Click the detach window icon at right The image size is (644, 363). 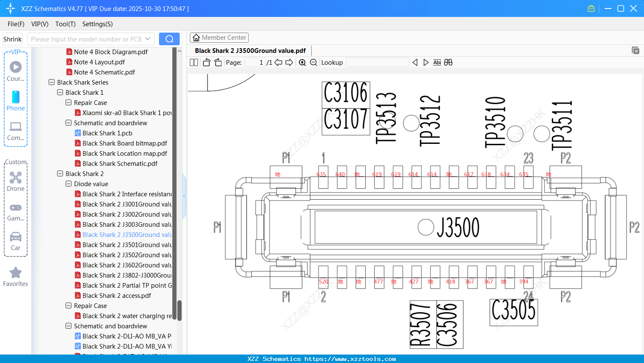tap(635, 50)
